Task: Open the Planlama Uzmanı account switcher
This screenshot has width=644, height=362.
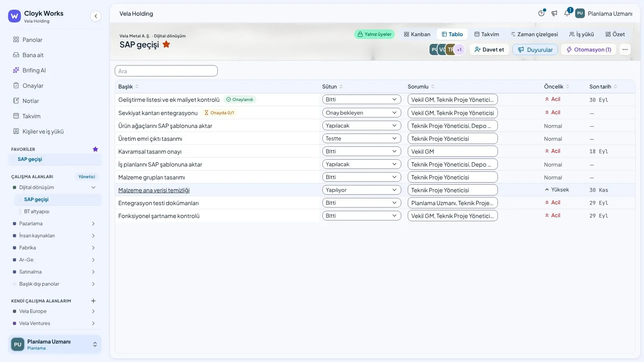Action: tap(55, 344)
